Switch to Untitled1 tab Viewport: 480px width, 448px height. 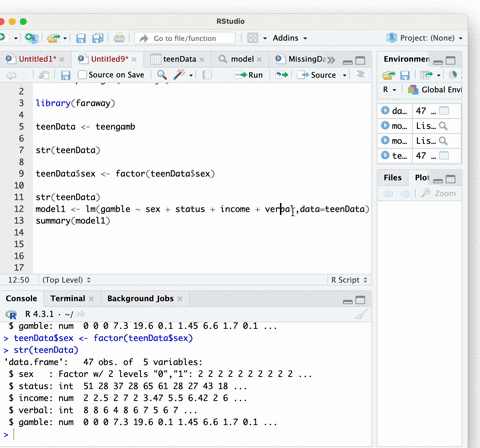(x=37, y=59)
